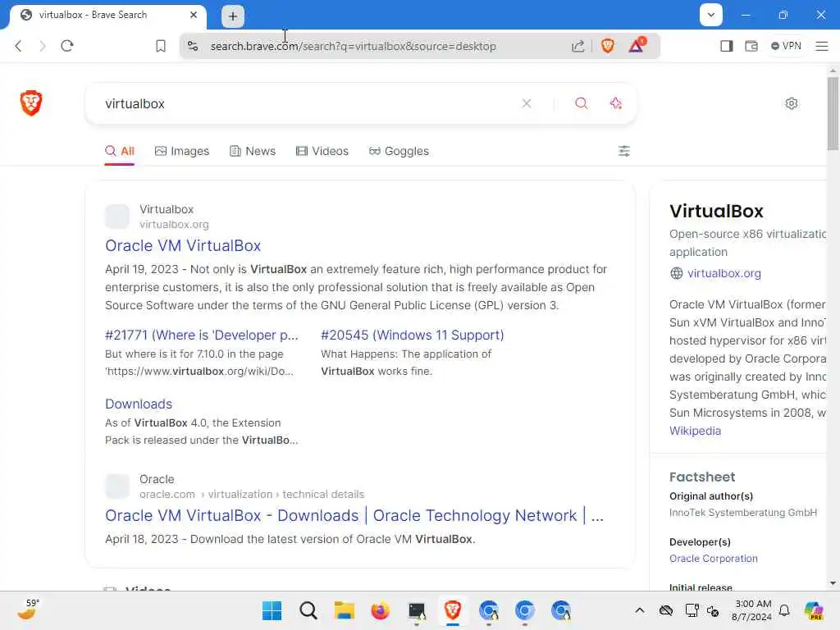The height and width of the screenshot is (630, 840).
Task: Open Brave Shields lion icon
Action: (x=608, y=46)
